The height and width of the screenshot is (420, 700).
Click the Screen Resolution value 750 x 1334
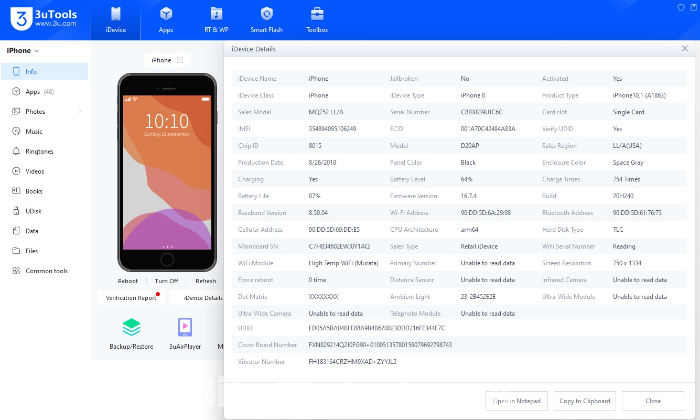click(x=627, y=263)
